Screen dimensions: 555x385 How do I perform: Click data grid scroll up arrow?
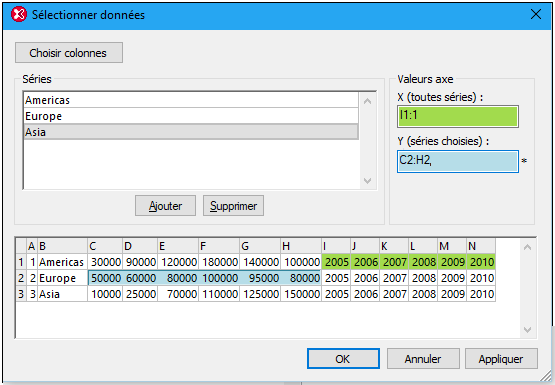tap(527, 247)
